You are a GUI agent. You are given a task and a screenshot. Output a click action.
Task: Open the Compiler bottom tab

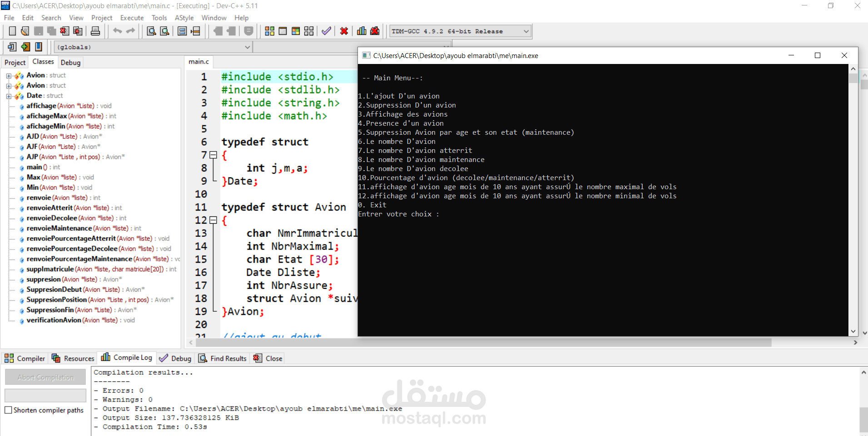tap(25, 358)
